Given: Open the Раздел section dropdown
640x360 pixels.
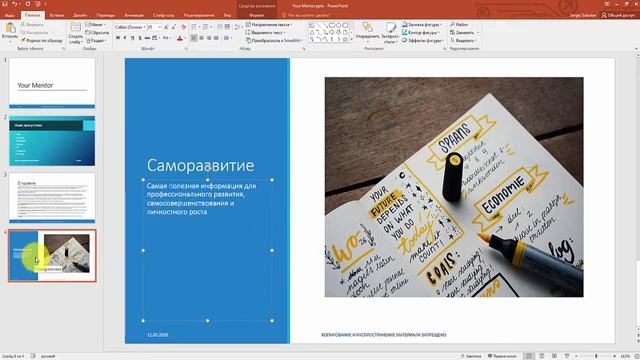Looking at the screenshot, I should (x=96, y=40).
